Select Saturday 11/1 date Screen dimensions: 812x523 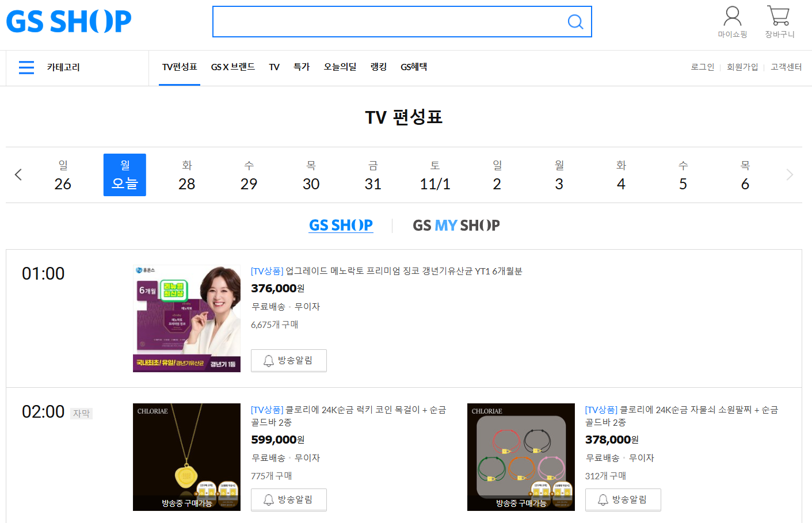pyautogui.click(x=435, y=175)
